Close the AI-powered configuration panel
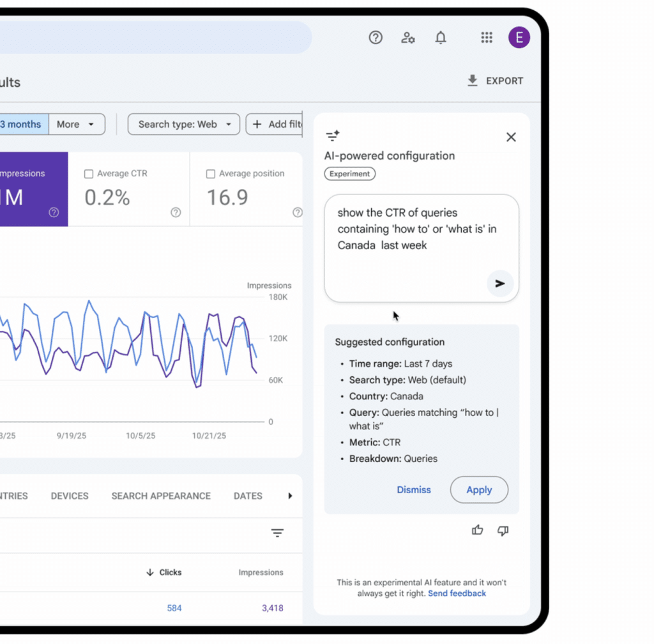 (511, 137)
